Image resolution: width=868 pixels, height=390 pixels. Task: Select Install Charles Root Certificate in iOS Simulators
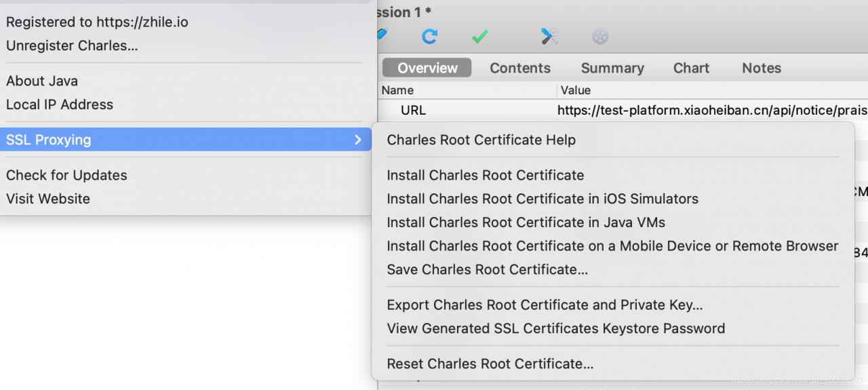coord(542,199)
